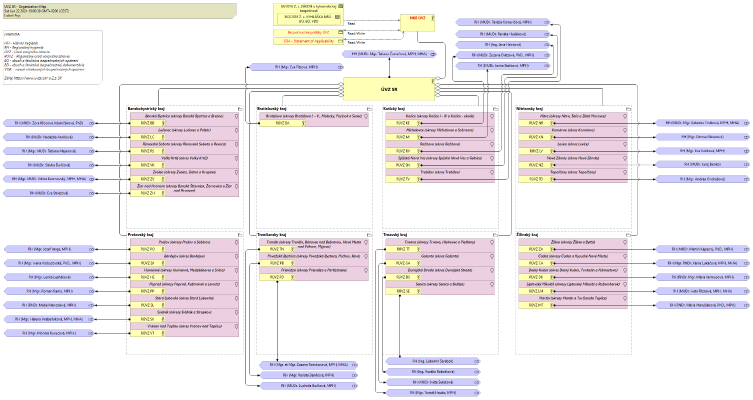Click the folder icon of Trnavský kraj group
The width and height of the screenshot is (753, 400).
tap(496, 235)
